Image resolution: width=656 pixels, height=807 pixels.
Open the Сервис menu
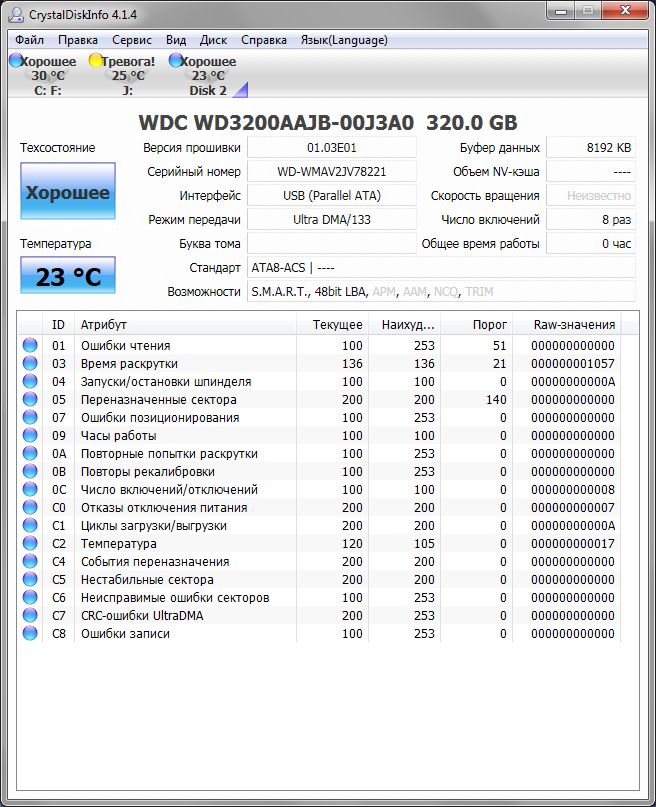click(x=132, y=40)
